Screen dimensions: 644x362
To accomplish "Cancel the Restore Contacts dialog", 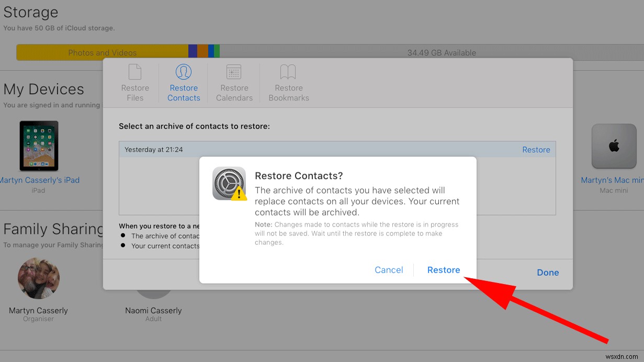I will point(389,269).
